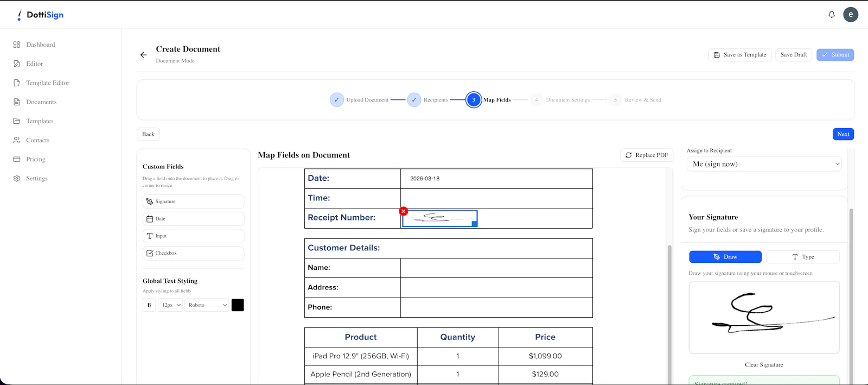Switch to Draw signature mode
Screen dimensions: 868x385
(725, 257)
